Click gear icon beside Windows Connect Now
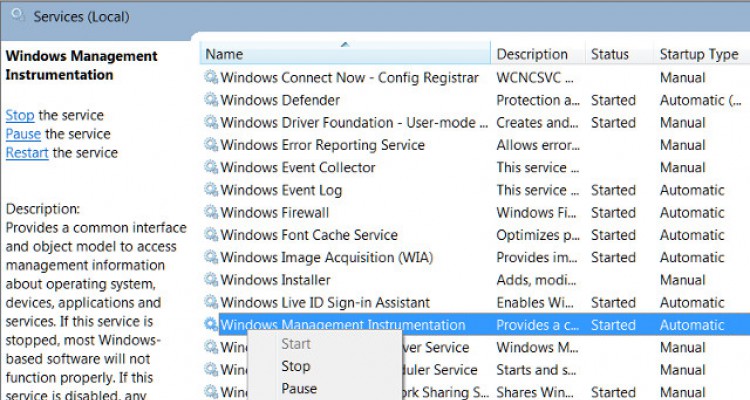This screenshot has width=750, height=400. (211, 77)
